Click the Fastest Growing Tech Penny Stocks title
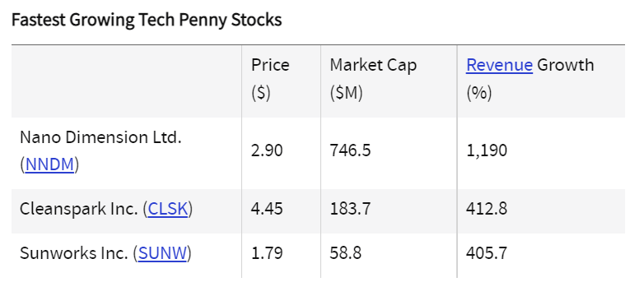Image resolution: width=644 pixels, height=296 pixels. tap(147, 20)
